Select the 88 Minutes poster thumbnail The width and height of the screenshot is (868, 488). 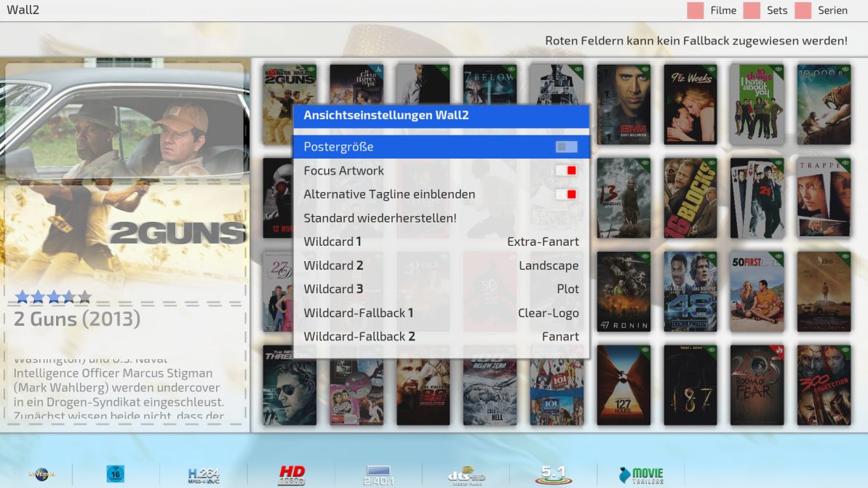423,392
